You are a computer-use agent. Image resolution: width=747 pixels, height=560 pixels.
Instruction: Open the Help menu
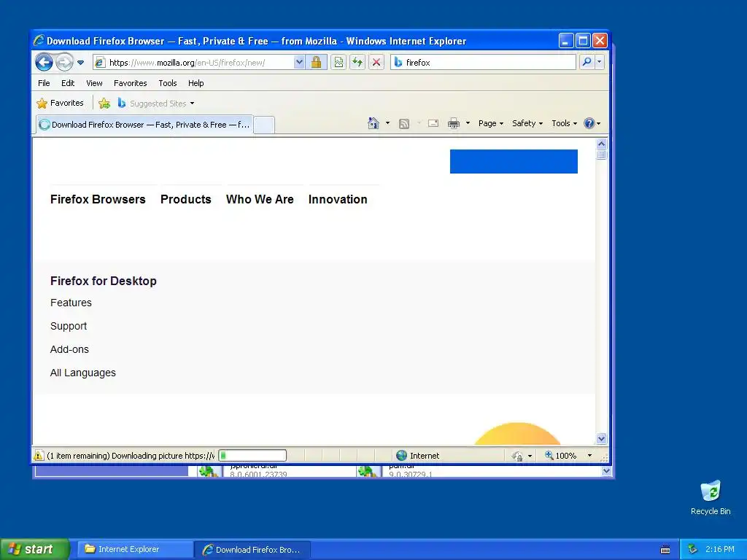coord(196,83)
